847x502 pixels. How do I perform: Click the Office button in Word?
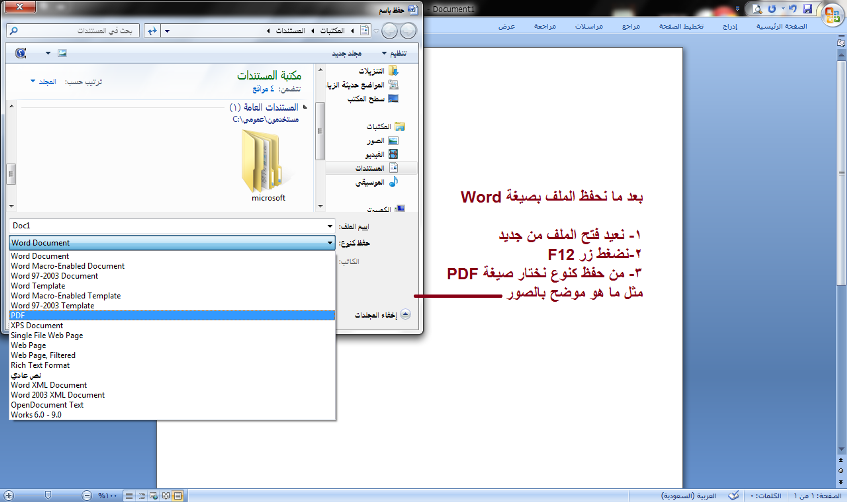click(832, 15)
